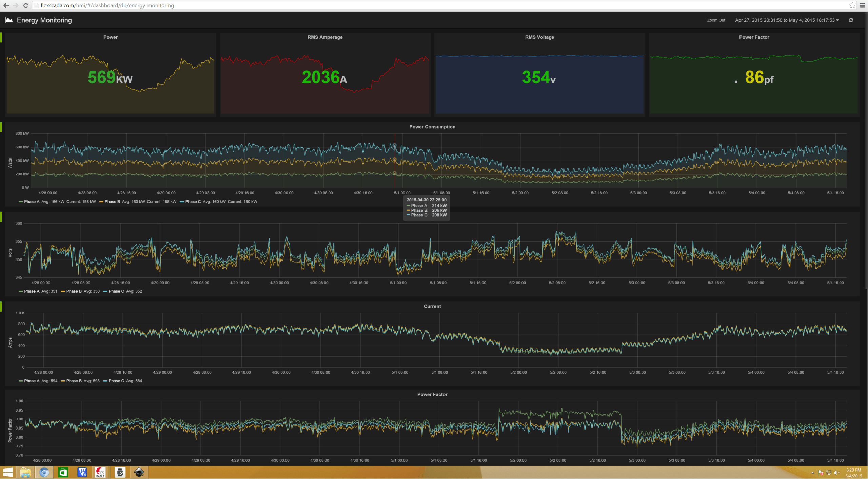Click the Zoom Out time button
Screen dimensions: 868x479
coord(716,20)
